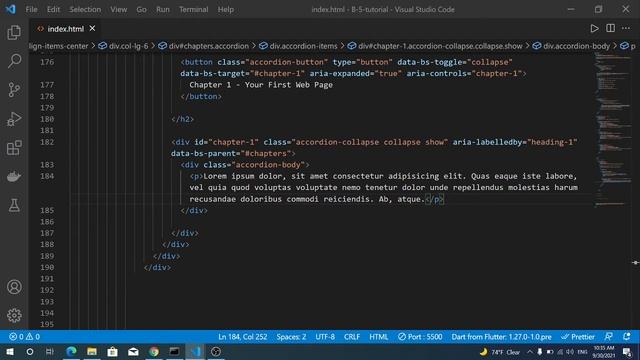The width and height of the screenshot is (640, 360).
Task: Open the terminal app on taskbar
Action: pos(174,351)
